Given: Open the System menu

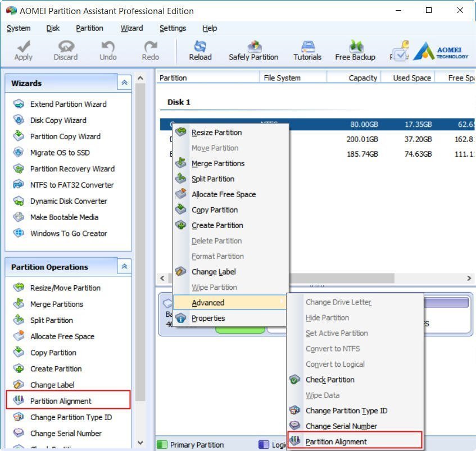Looking at the screenshot, I should [19, 28].
